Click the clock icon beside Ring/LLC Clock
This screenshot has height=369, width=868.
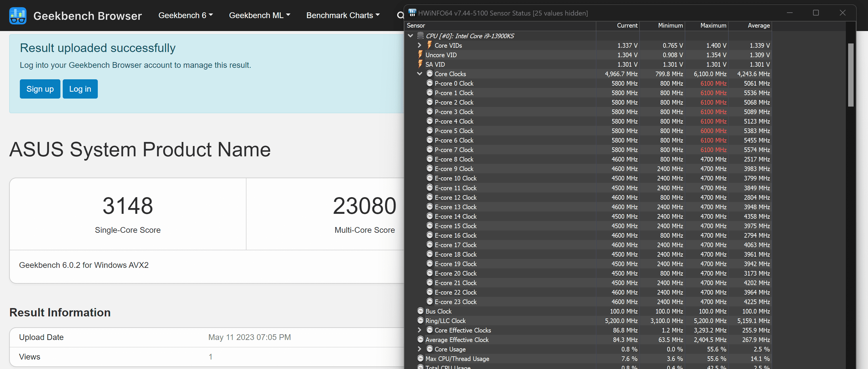[x=420, y=320]
